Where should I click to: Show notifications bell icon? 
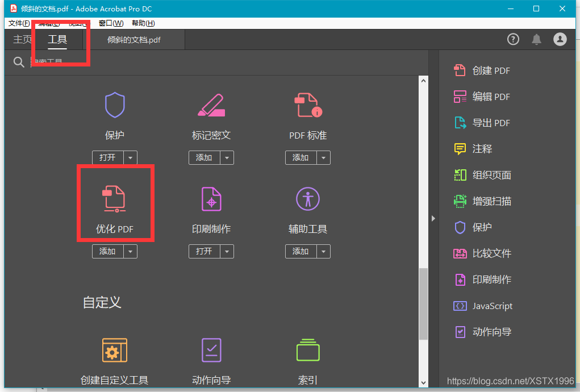(536, 39)
